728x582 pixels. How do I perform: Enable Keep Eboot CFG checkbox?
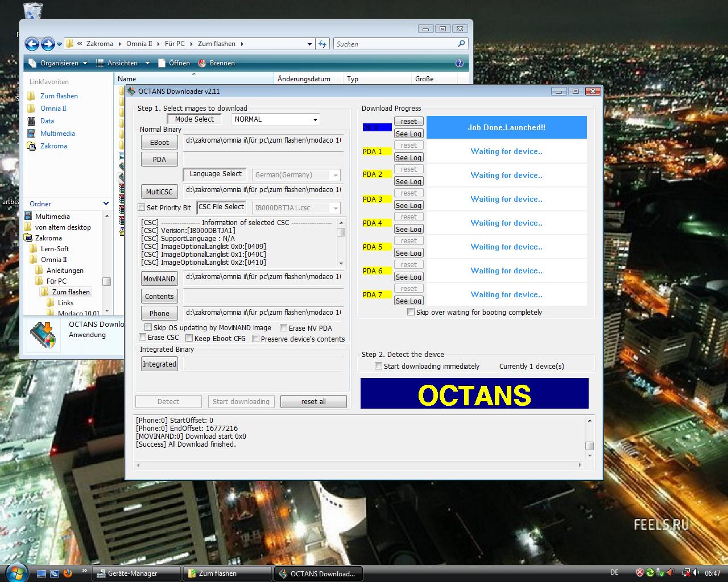click(189, 338)
